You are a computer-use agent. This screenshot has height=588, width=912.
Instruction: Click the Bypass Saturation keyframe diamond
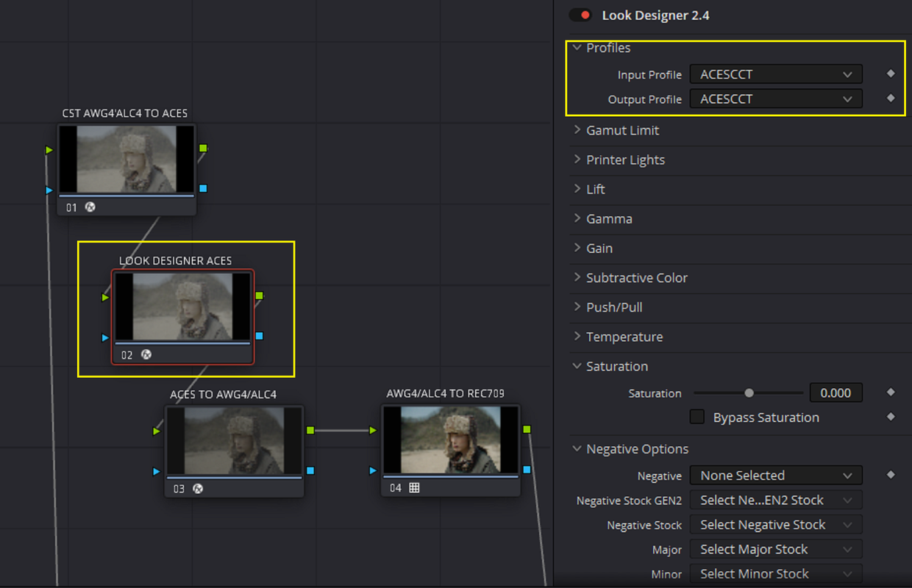click(891, 417)
